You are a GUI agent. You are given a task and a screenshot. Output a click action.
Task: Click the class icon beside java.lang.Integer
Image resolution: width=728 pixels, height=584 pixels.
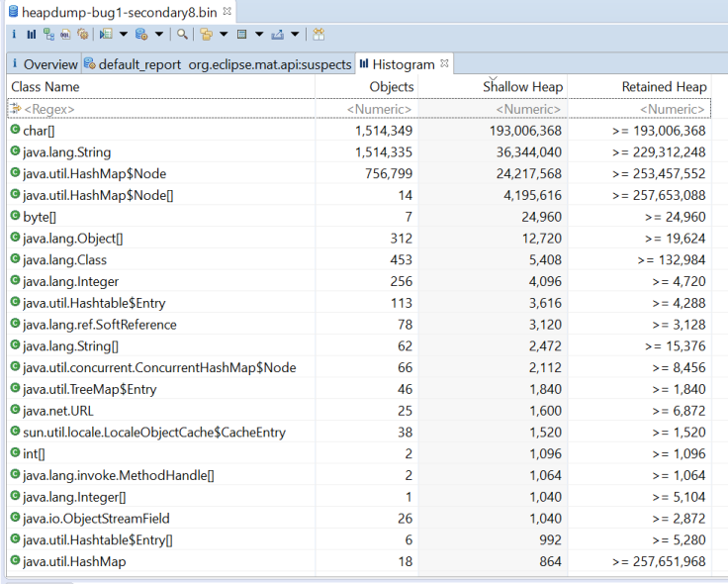pyautogui.click(x=15, y=281)
